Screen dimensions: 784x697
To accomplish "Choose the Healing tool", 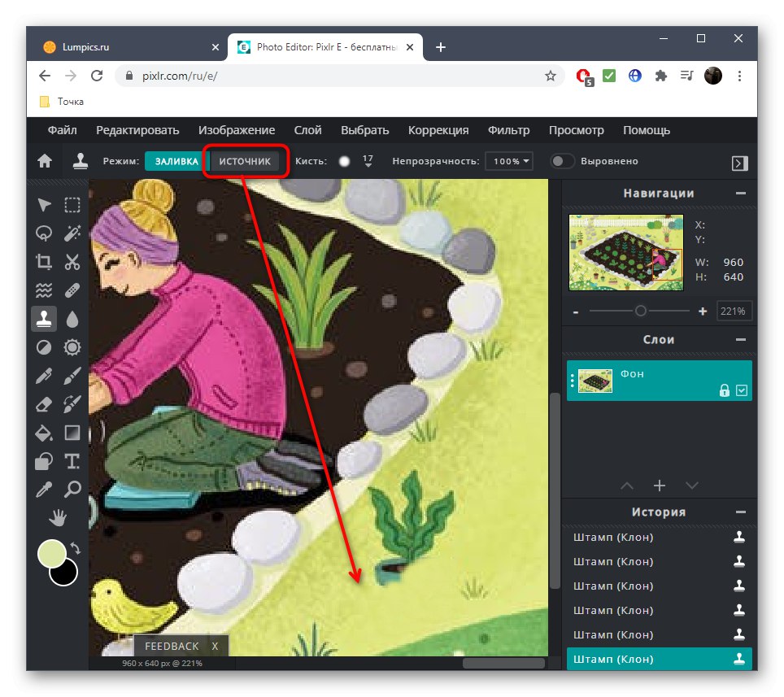I will click(x=72, y=290).
